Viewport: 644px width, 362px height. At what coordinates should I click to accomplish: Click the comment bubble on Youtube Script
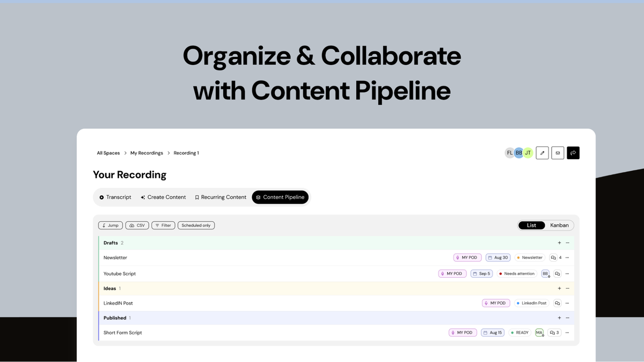tap(557, 274)
